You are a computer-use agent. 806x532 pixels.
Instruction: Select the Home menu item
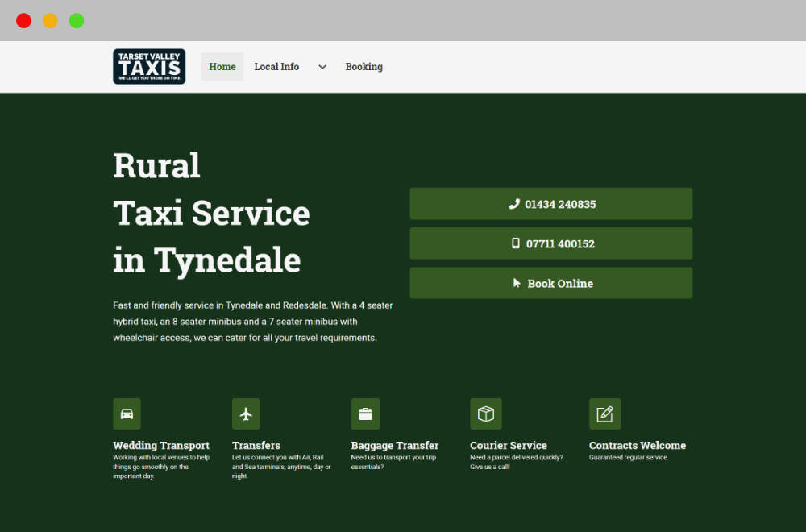tap(222, 67)
